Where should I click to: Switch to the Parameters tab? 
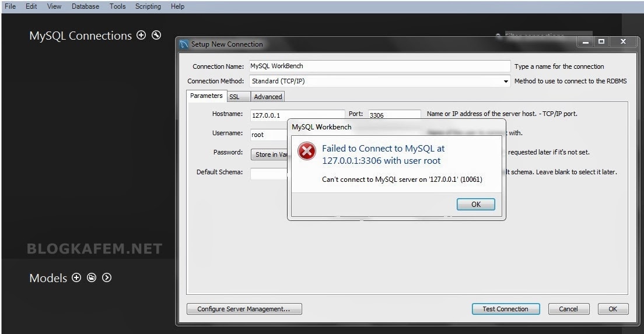206,96
